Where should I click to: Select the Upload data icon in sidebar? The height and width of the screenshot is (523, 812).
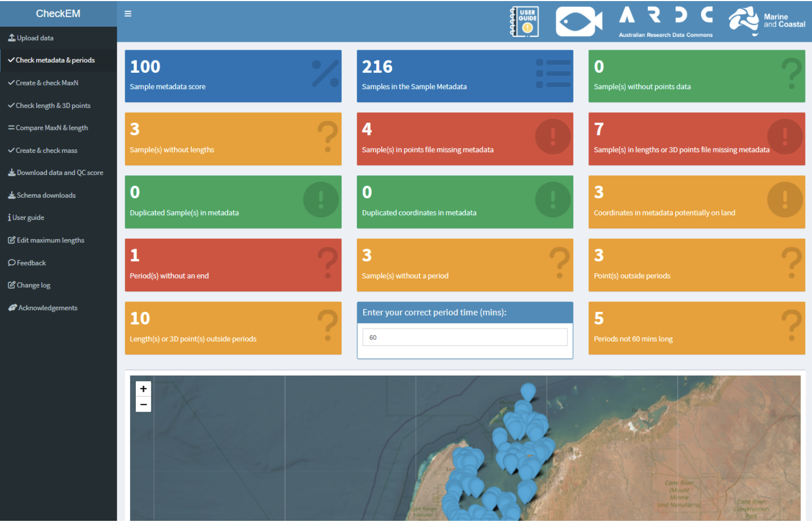[x=11, y=37]
